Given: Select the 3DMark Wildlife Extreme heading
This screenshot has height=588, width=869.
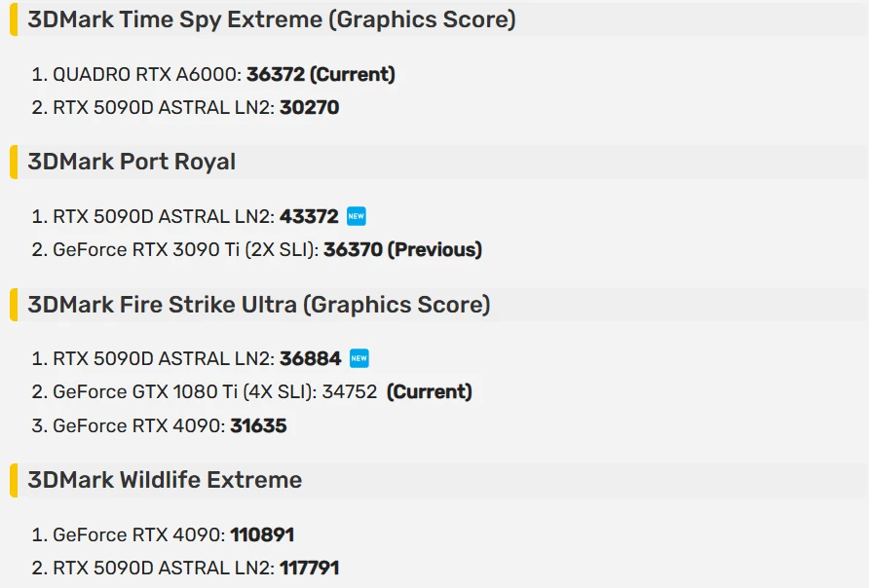Looking at the screenshot, I should 165,480.
